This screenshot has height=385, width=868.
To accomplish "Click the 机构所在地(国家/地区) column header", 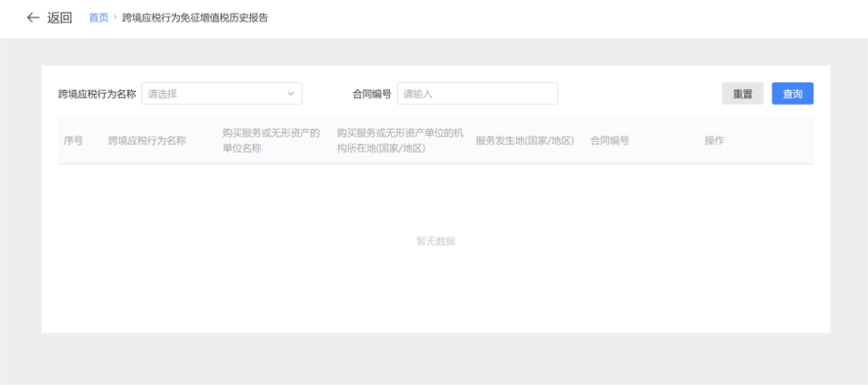I will (x=399, y=141).
